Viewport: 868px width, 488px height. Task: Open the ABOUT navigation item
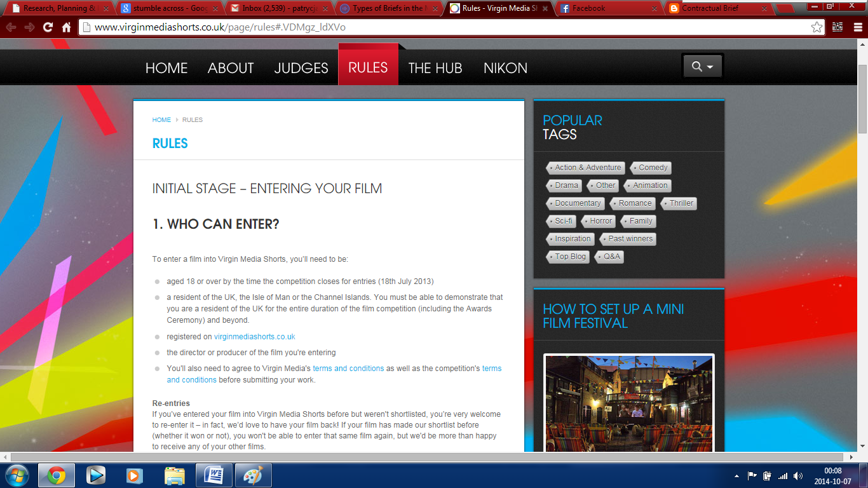pos(231,68)
